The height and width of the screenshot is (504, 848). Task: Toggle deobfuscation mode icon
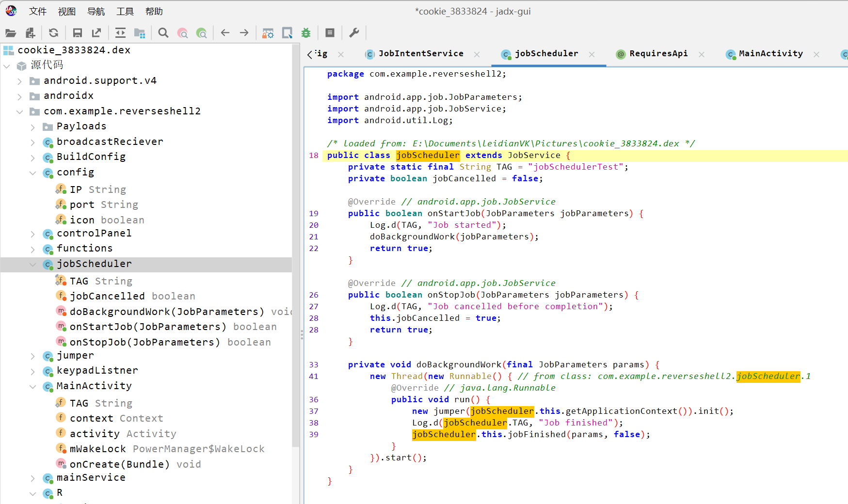(x=268, y=33)
